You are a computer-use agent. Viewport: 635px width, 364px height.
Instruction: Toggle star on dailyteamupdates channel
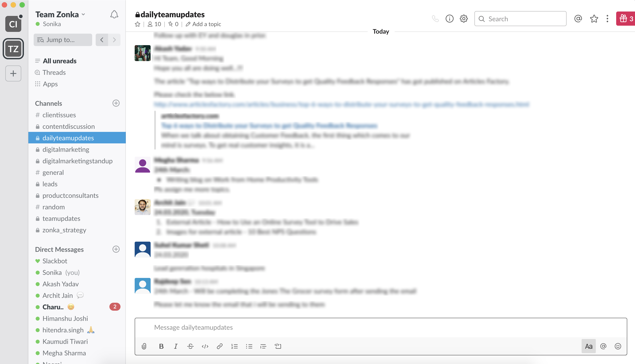click(x=138, y=24)
